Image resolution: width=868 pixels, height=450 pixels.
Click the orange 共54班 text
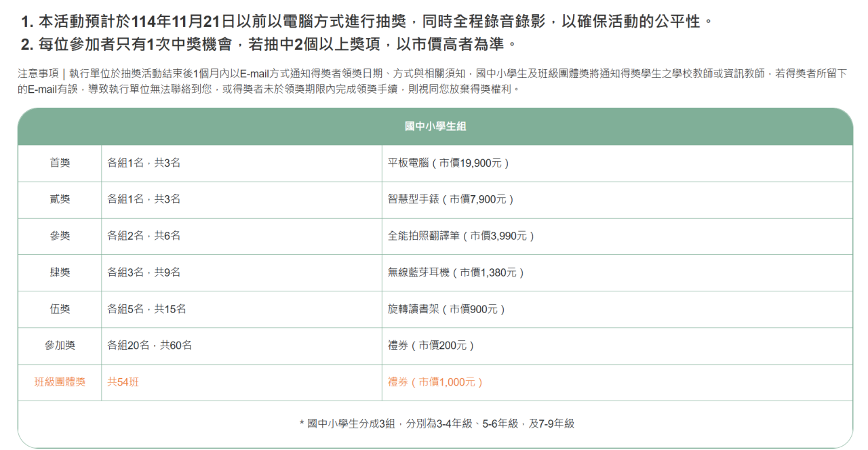(x=123, y=383)
